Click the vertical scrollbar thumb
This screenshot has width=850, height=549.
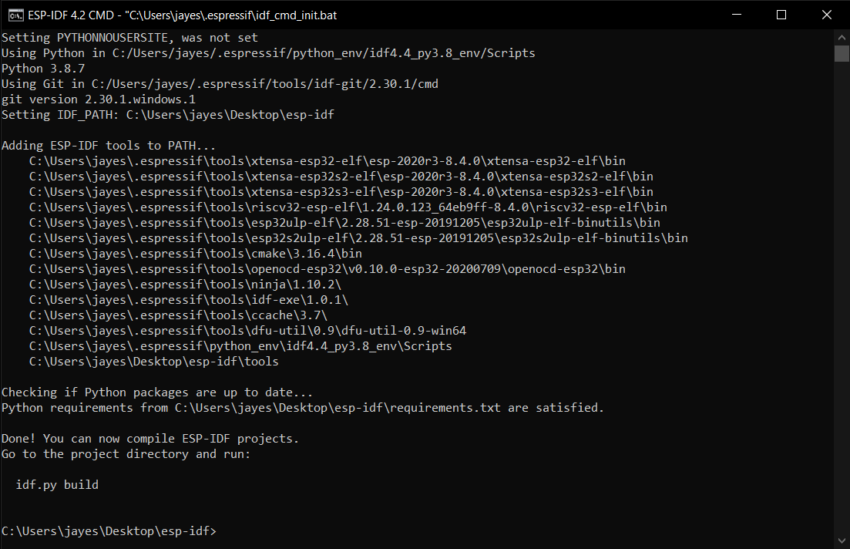pyautogui.click(x=841, y=53)
